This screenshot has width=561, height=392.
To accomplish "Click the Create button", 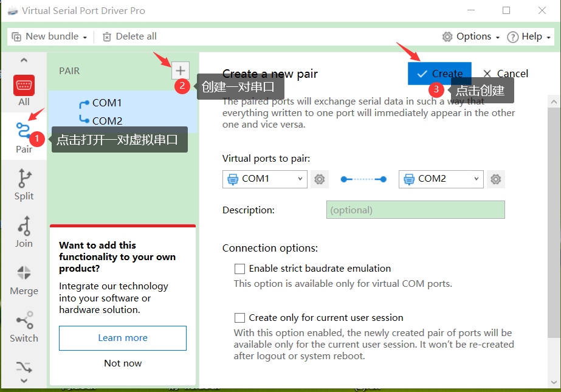I will [x=439, y=74].
